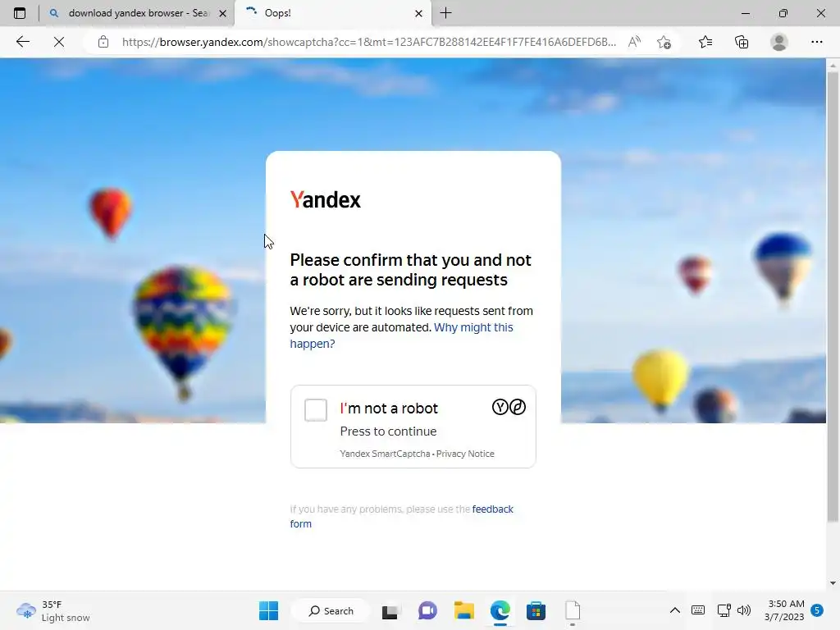Check the I'm not a robot checkbox
This screenshot has height=630, width=840.
[316, 410]
